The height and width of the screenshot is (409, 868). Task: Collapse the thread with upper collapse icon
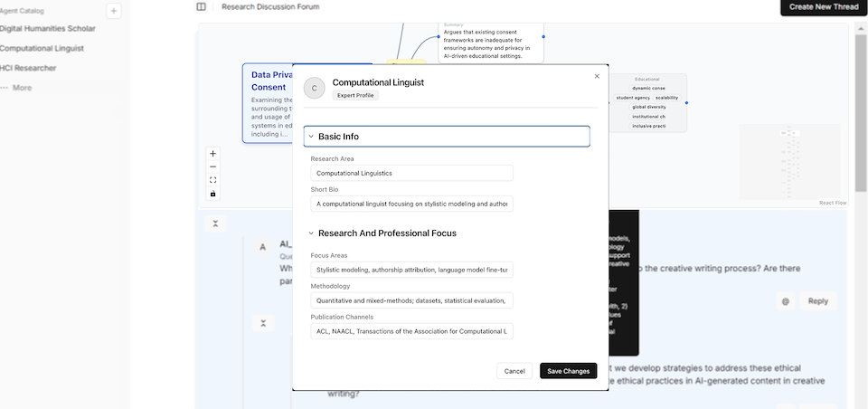coord(215,224)
